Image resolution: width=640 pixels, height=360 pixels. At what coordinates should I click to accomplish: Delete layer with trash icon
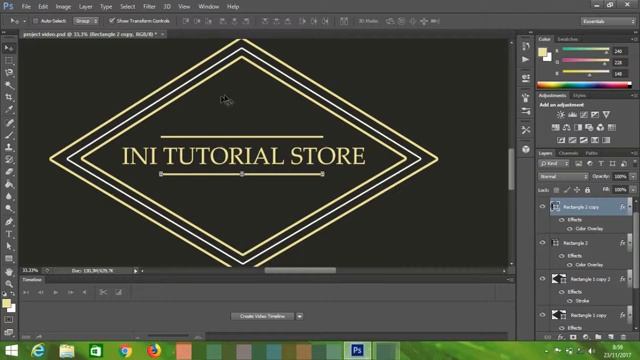[623, 337]
